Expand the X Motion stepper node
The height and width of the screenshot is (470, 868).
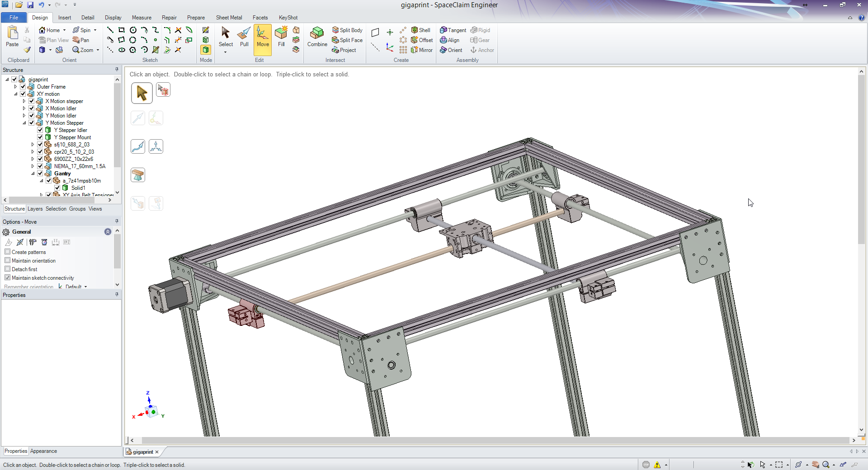tap(24, 101)
